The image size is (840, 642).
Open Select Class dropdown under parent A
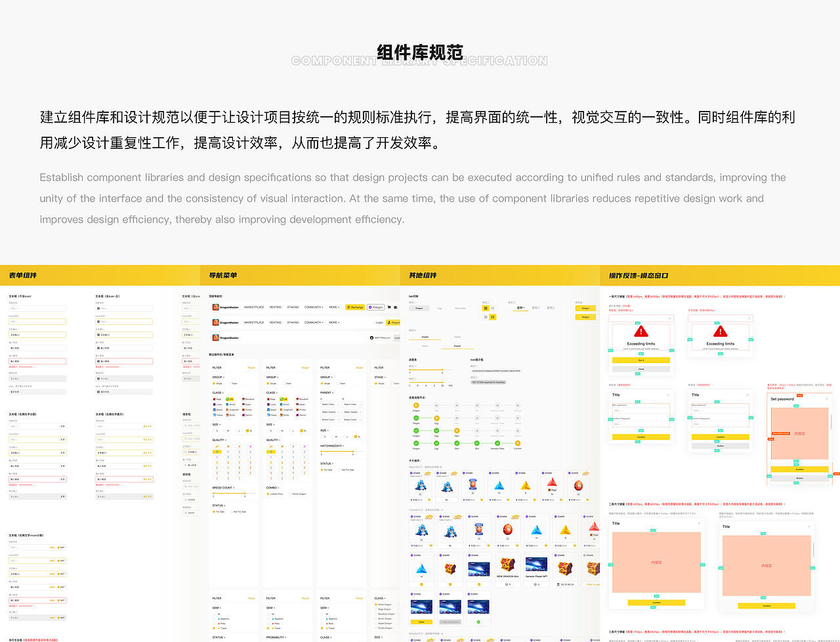pyautogui.click(x=331, y=404)
